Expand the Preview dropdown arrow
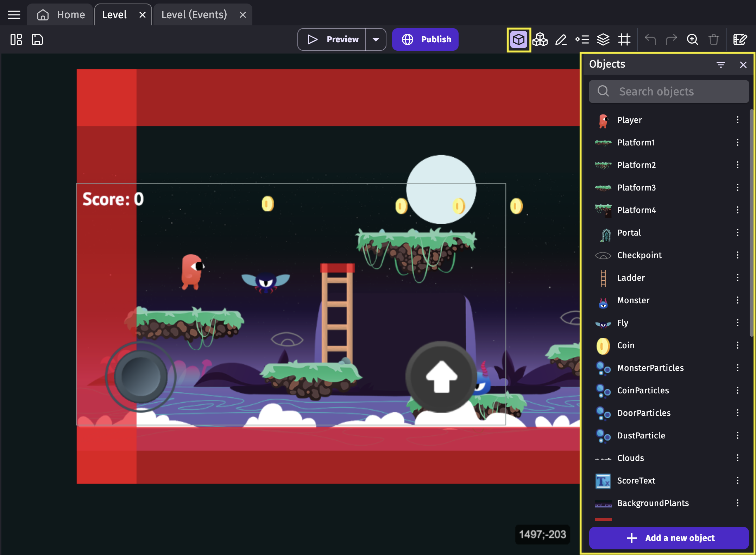Image resolution: width=756 pixels, height=555 pixels. [x=376, y=39]
